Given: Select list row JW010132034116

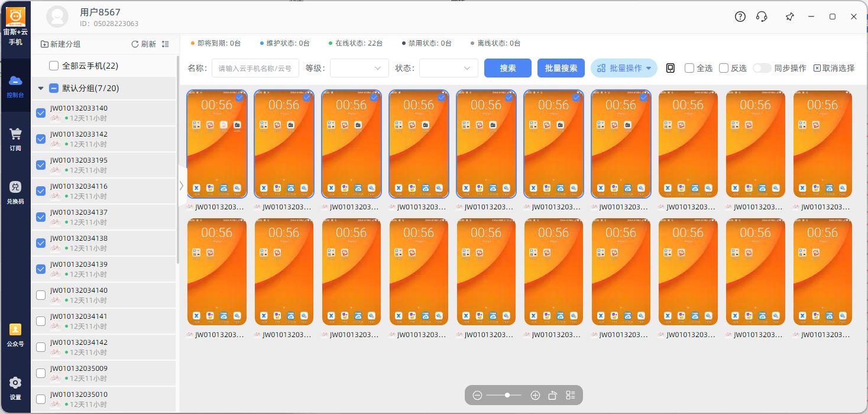Looking at the screenshot, I should coord(103,191).
